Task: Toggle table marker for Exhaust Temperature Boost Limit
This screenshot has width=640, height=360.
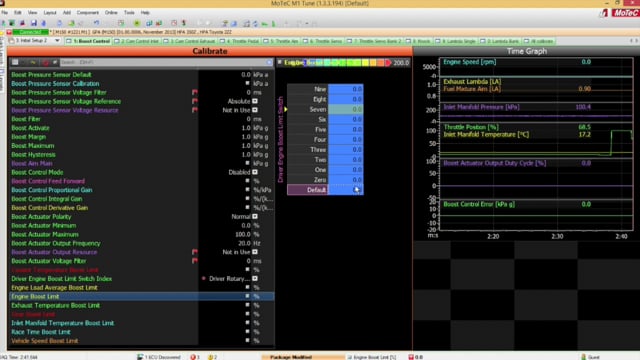Action: 247,305
